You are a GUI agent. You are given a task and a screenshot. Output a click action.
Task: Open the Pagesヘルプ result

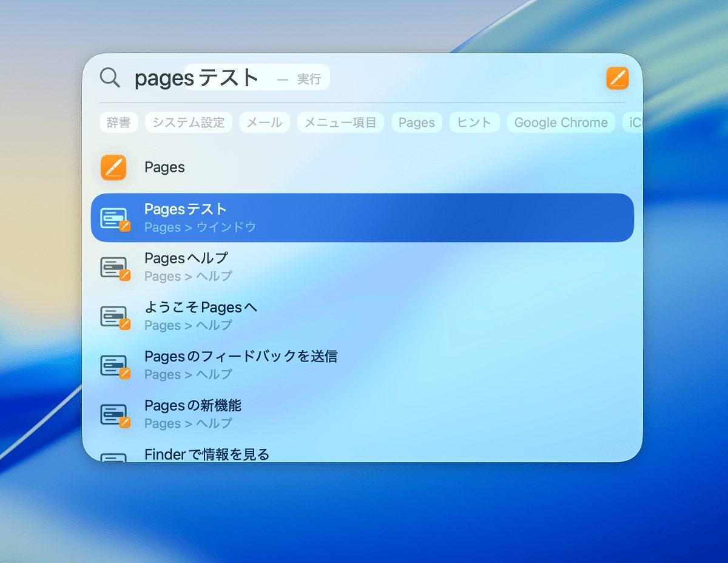pyautogui.click(x=362, y=267)
